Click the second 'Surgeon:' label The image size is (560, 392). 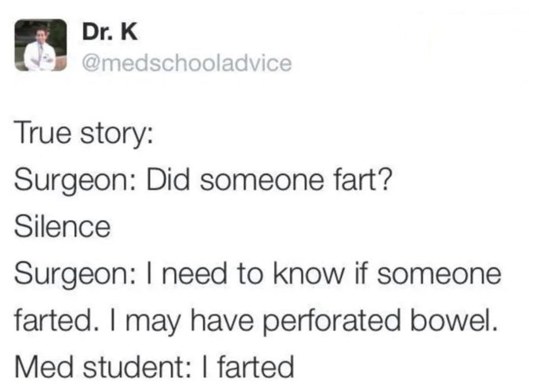click(x=77, y=275)
